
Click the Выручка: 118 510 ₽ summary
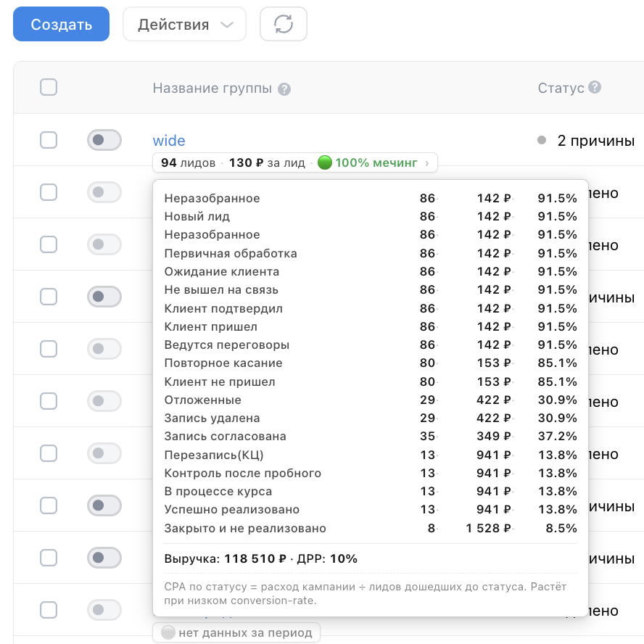[x=225, y=558]
